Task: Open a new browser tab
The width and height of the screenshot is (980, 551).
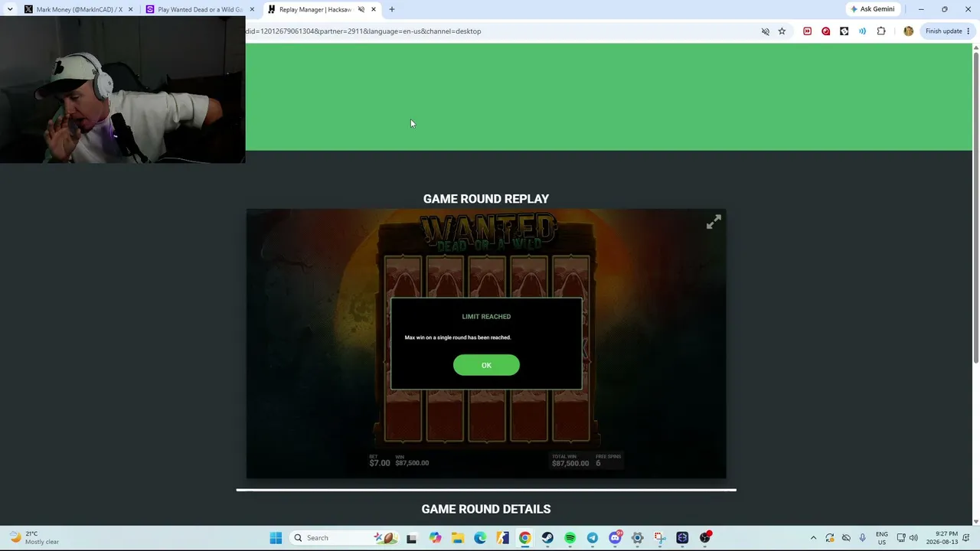Action: coord(392,9)
